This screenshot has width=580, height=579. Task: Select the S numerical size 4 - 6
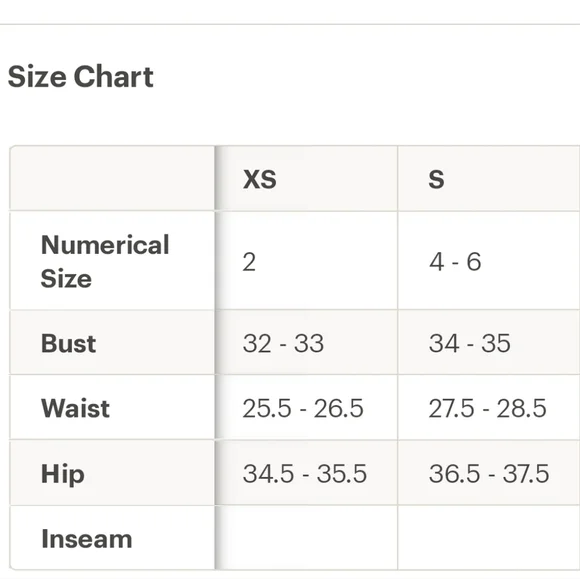[455, 262]
